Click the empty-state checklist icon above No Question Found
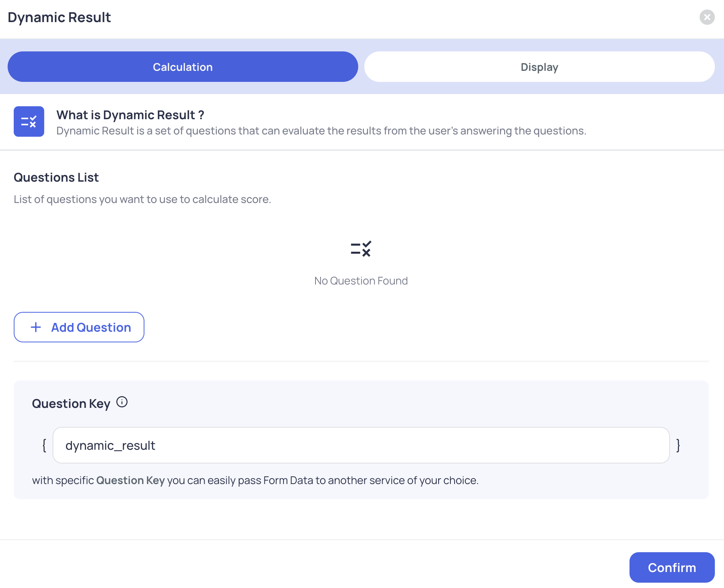Screen dimensions: 724x588 pyautogui.click(x=361, y=249)
